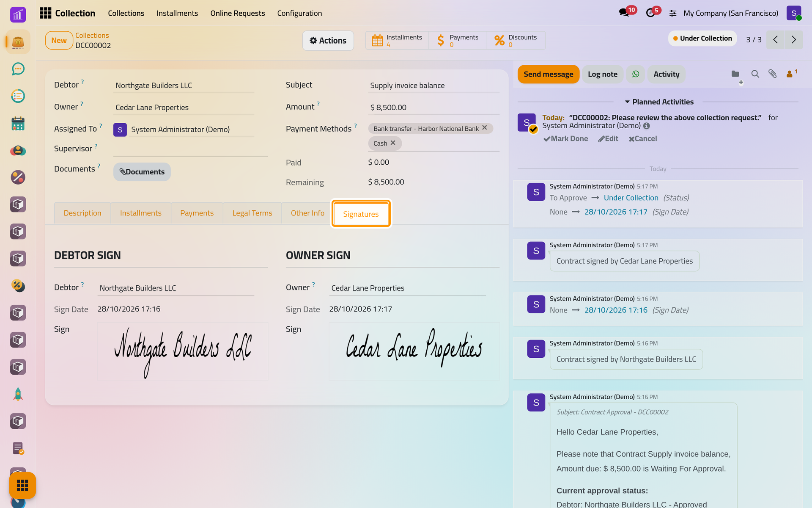Image resolution: width=812 pixels, height=508 pixels.
Task: Open the sliders settings icon in top bar
Action: 673,13
